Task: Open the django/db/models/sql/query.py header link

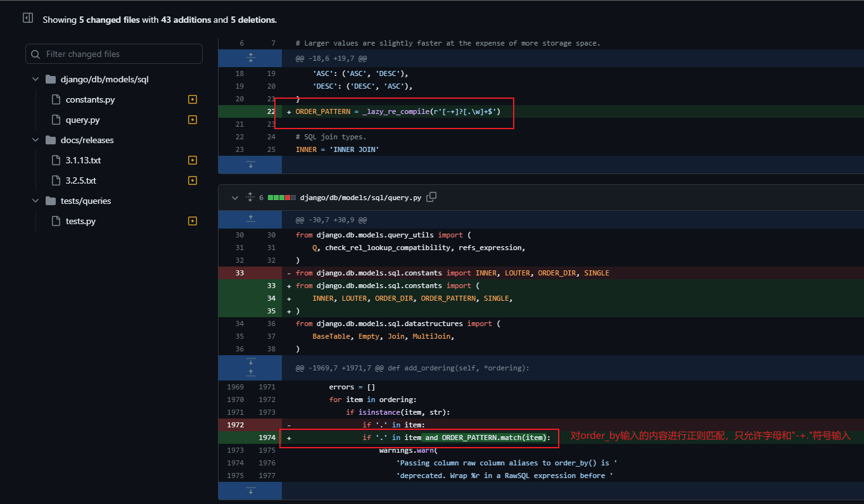Action: (x=362, y=197)
